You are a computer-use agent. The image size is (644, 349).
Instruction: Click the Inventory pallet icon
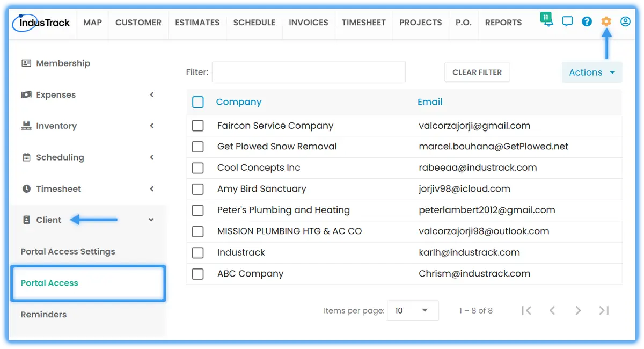26,126
